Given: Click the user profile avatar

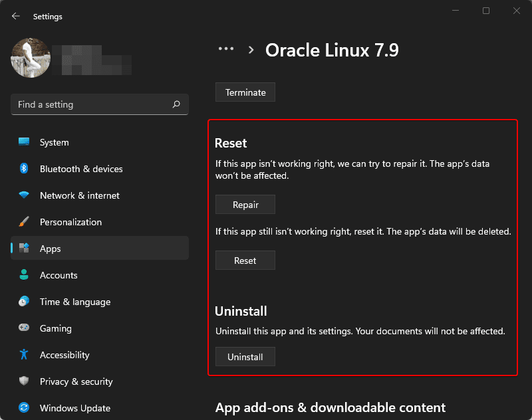Looking at the screenshot, I should coord(31,58).
